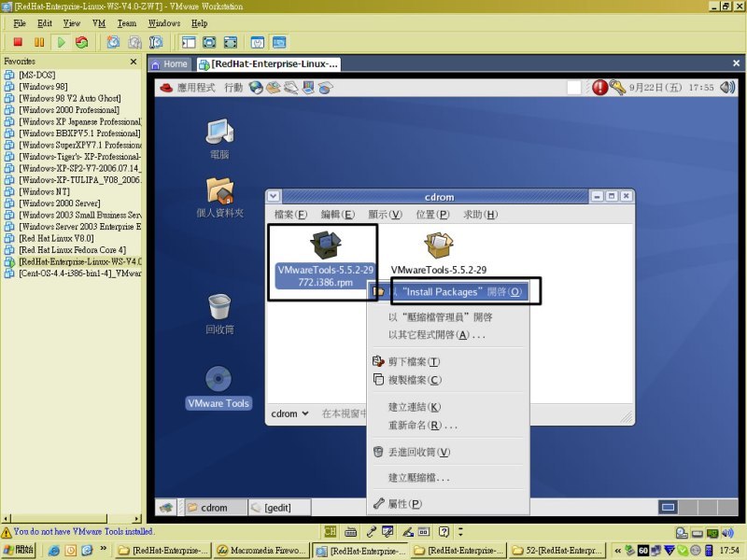The image size is (747, 560).
Task: Open the Team menu
Action: 127,22
